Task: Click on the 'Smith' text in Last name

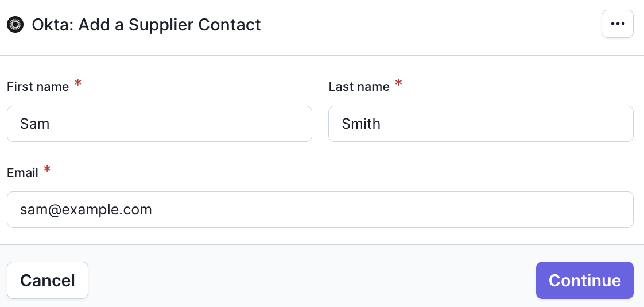Action: [x=361, y=124]
